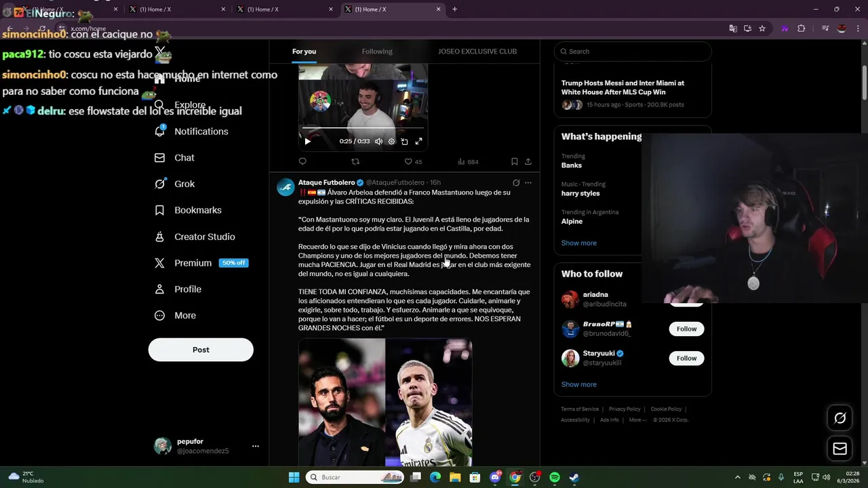Share the video post
This screenshot has height=488, width=868.
tap(528, 161)
